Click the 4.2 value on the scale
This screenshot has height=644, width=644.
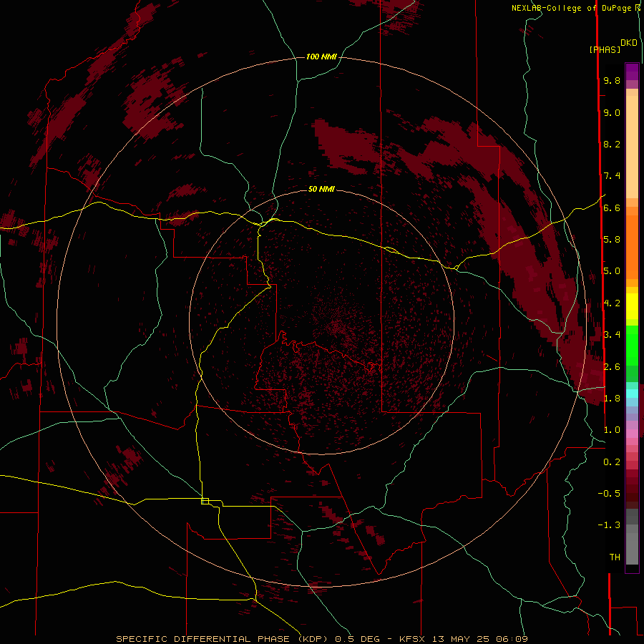612,303
